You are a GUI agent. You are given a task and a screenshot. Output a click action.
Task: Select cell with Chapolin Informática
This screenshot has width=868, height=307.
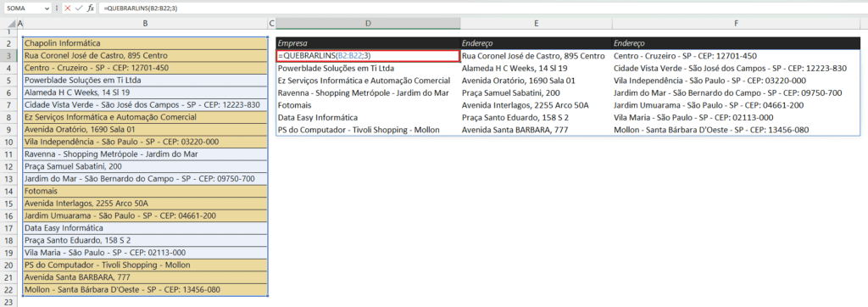145,43
